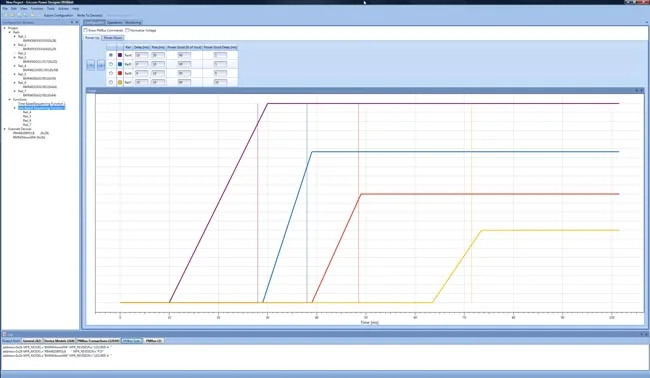Click the second toolbar icon in main toolbar
The width and height of the screenshot is (650, 378).
point(12,15)
